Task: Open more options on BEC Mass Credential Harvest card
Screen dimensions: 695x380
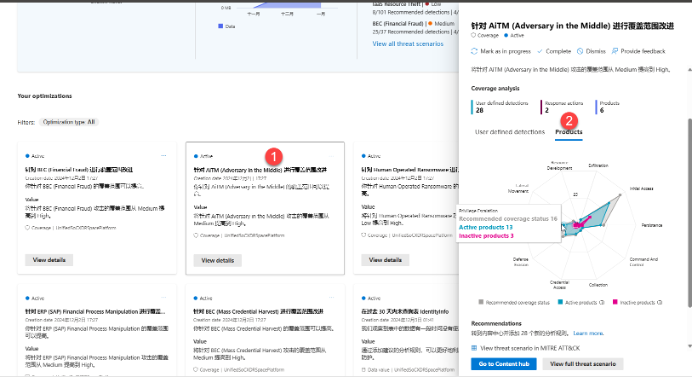Action: [332, 298]
